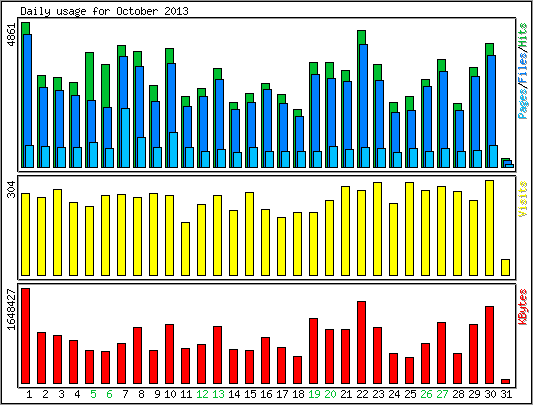Click the red KBytes legend label
Screen dimensions: 533x405
(x=523, y=307)
